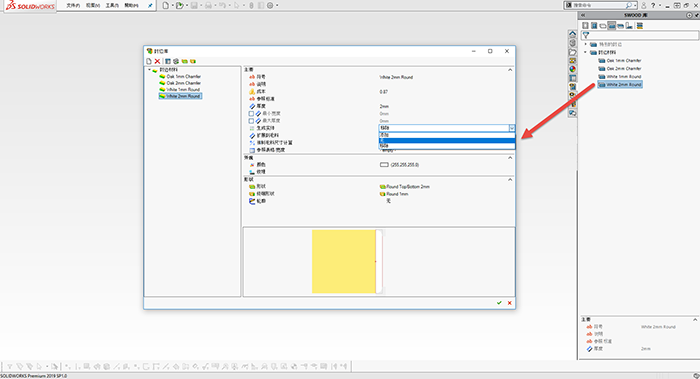Click the Open document icon in top toolbar
This screenshot has width=700, height=379.
[179, 5]
